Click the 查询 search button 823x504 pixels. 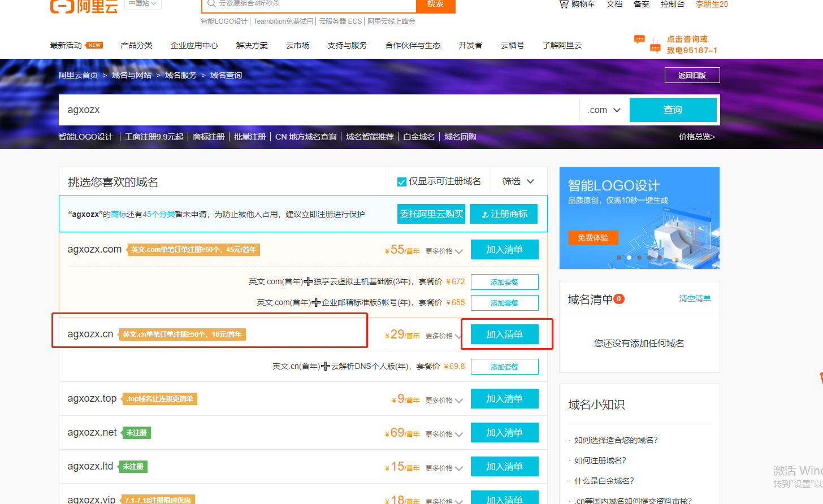[x=673, y=110]
